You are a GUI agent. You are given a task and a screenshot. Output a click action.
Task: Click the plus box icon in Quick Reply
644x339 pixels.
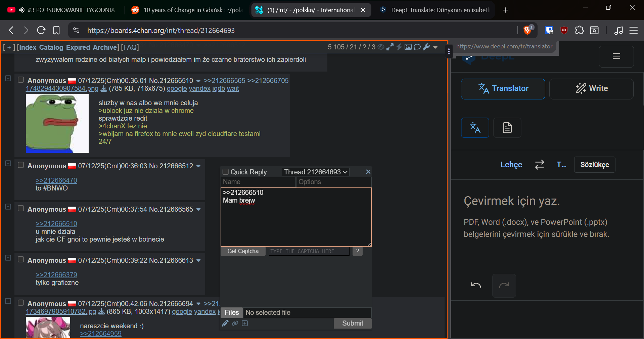click(245, 323)
